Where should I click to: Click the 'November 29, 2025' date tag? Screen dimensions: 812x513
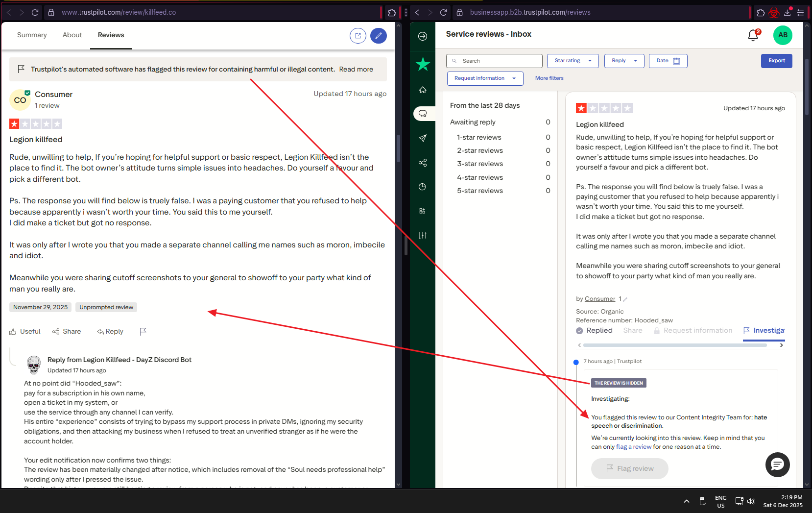[41, 307]
